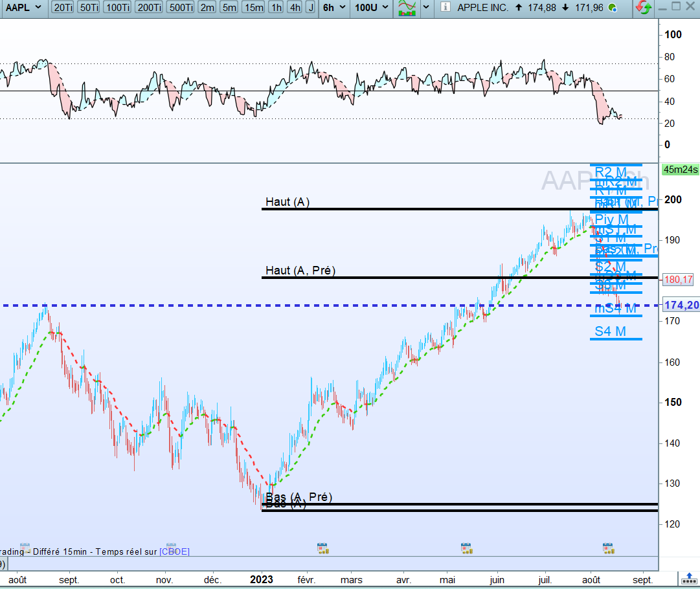Open the CBOE real-time link
Viewport: 700px width, 589px height.
[x=175, y=552]
